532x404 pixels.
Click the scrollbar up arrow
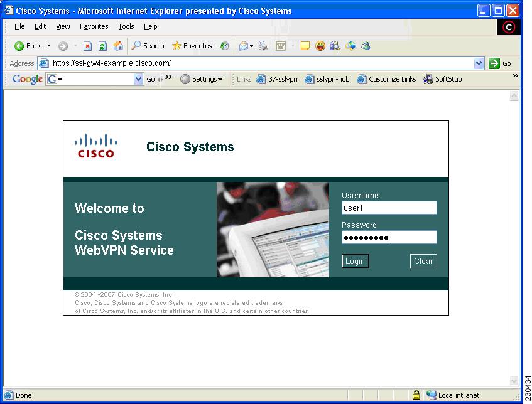pyautogui.click(x=514, y=96)
